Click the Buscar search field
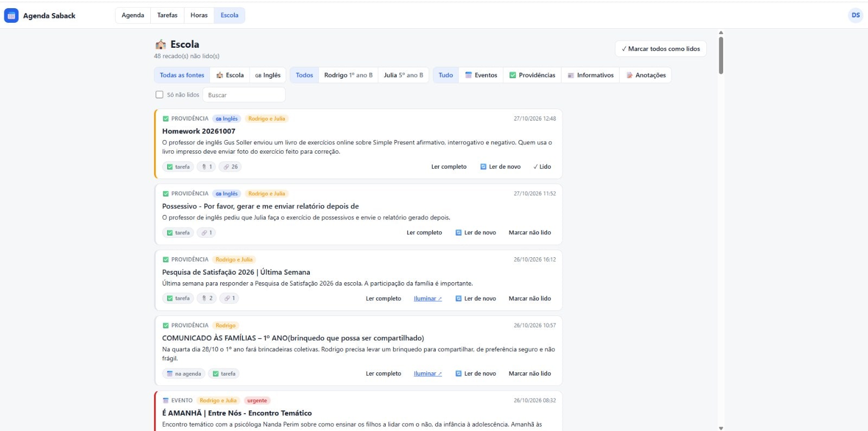Screen dimensions: 868x431 (x=244, y=94)
